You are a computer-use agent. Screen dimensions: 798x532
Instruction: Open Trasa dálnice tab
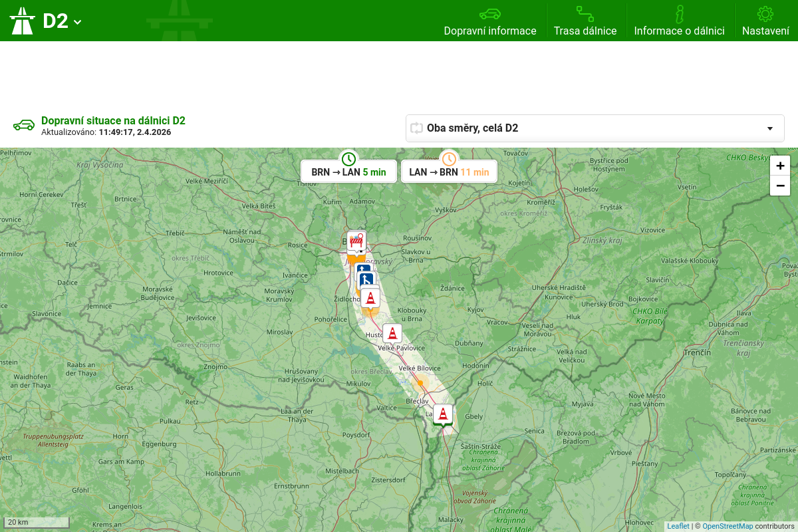tap(585, 21)
